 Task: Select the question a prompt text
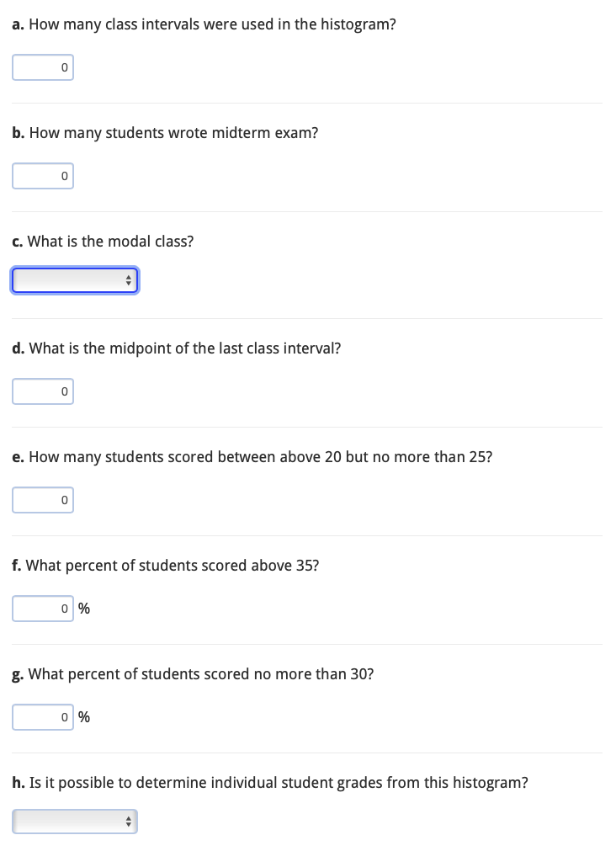[203, 24]
